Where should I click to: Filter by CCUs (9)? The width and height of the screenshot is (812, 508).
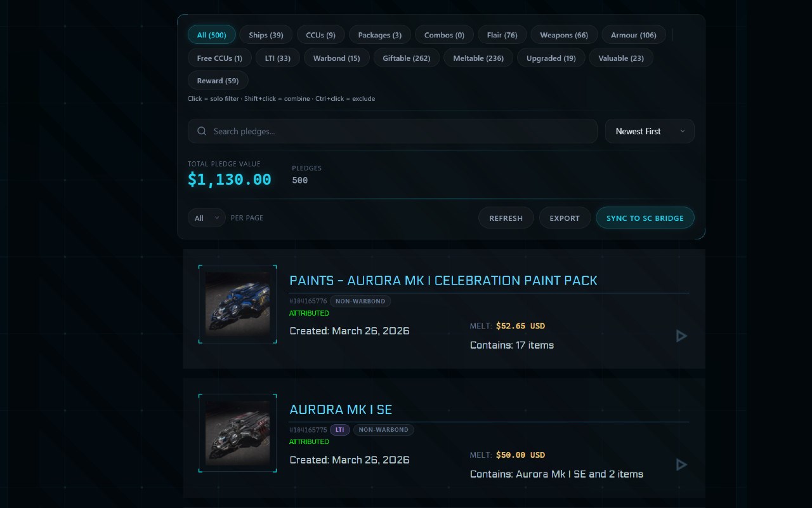(x=320, y=35)
